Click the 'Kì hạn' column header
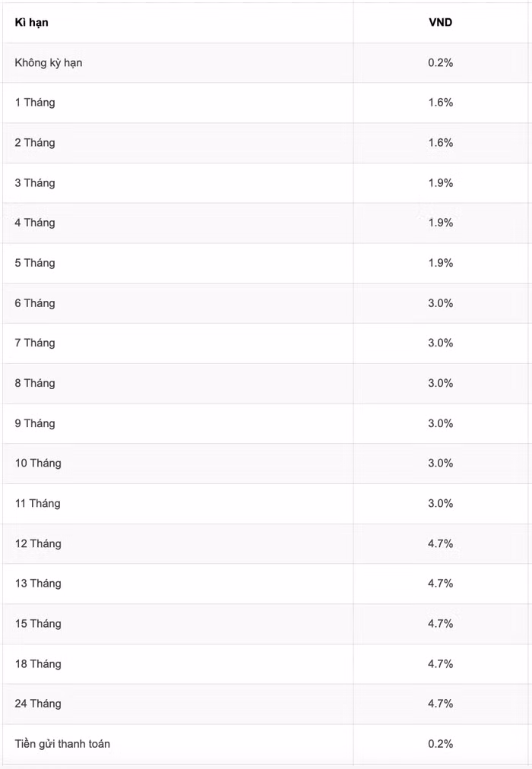The width and height of the screenshot is (532, 769). click(x=31, y=23)
